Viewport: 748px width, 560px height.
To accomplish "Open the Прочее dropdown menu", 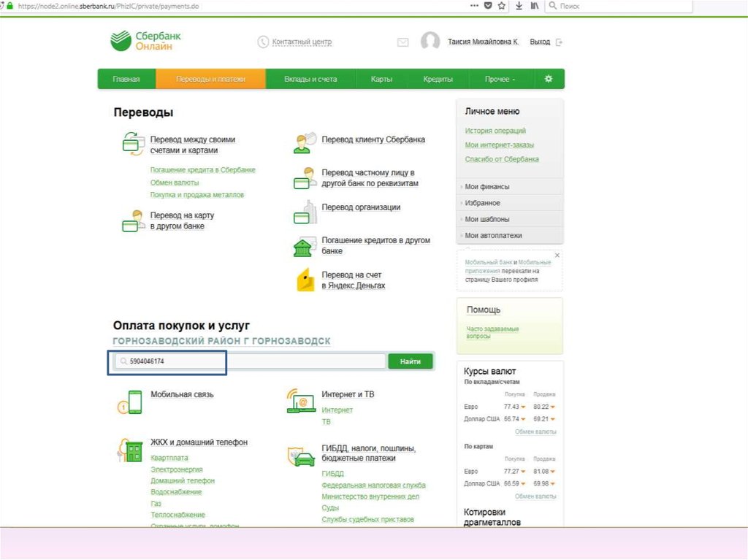I will [x=500, y=79].
